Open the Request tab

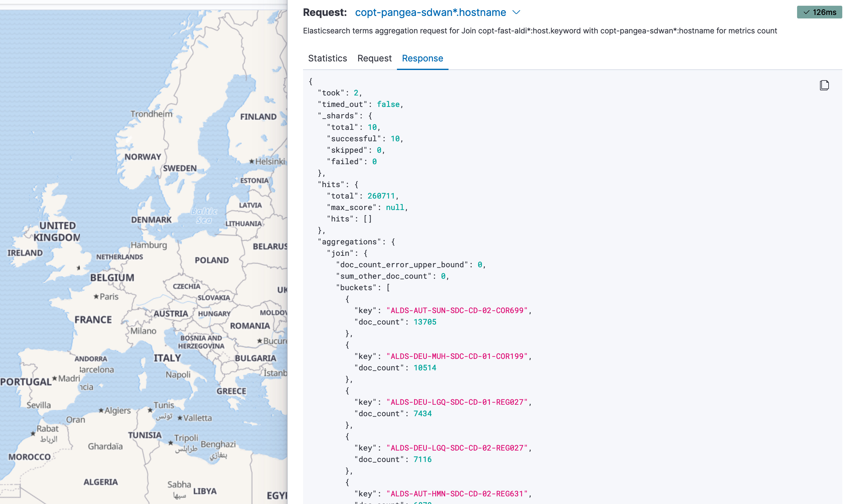pyautogui.click(x=374, y=59)
